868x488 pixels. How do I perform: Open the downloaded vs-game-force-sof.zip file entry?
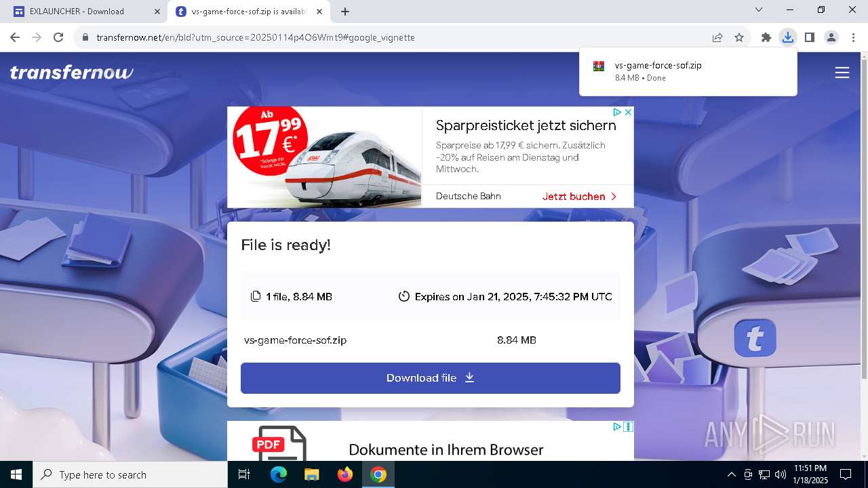pos(688,71)
